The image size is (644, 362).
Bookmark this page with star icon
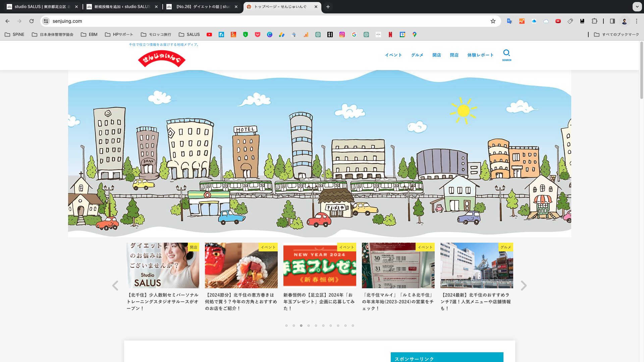(x=493, y=21)
